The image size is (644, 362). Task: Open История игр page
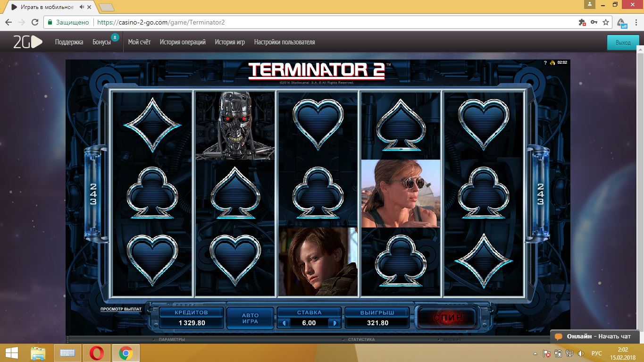pos(230,42)
